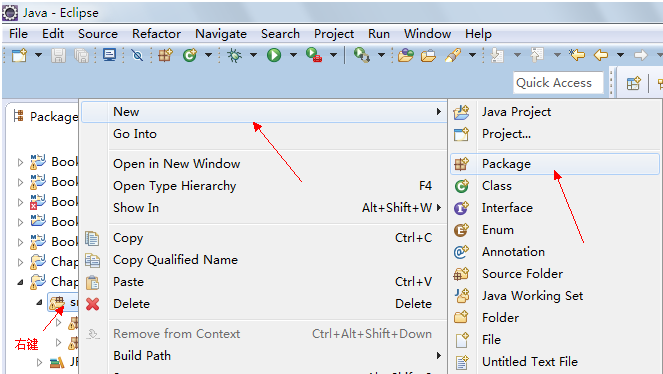The width and height of the screenshot is (663, 374).
Task: Click the Back navigation yellow arrow
Action: pyautogui.click(x=601, y=55)
